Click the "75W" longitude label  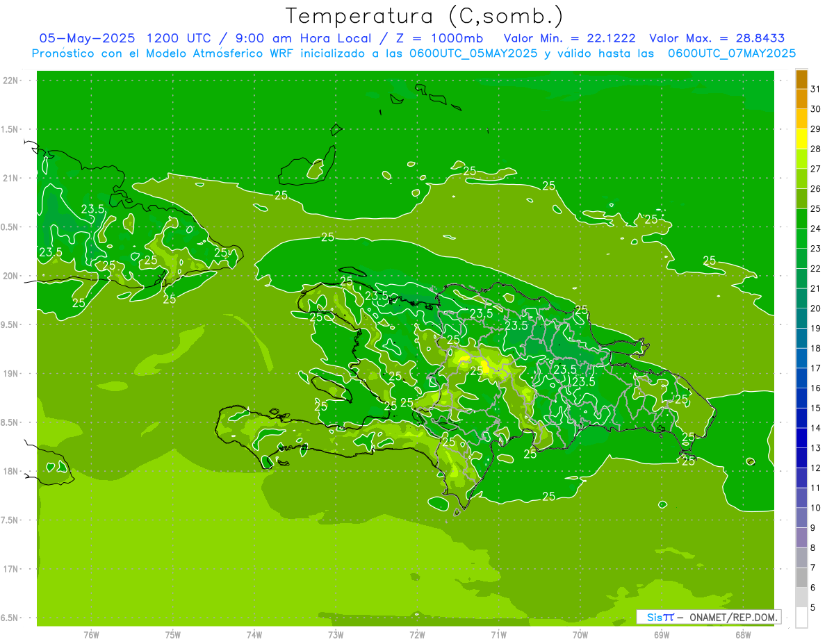173,635
